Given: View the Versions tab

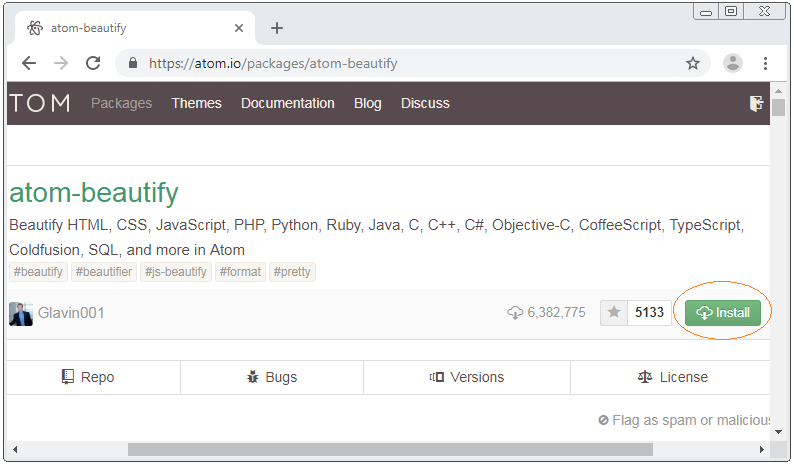Looking at the screenshot, I should (467, 377).
